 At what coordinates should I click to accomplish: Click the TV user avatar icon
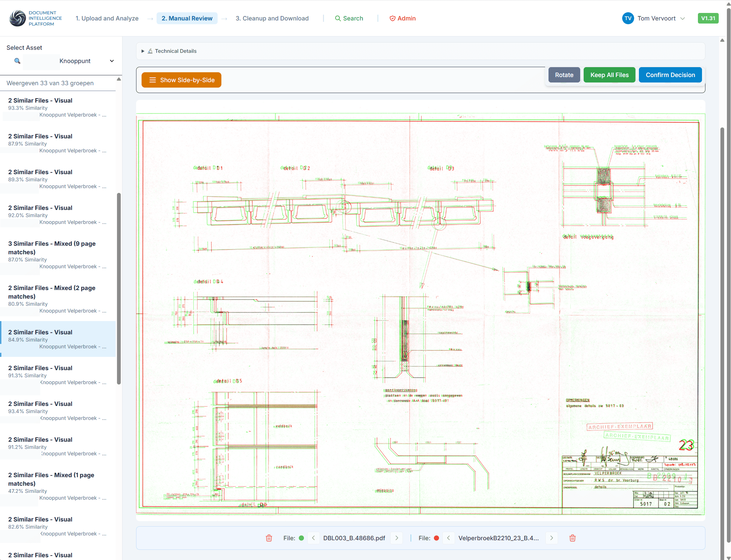(x=628, y=18)
